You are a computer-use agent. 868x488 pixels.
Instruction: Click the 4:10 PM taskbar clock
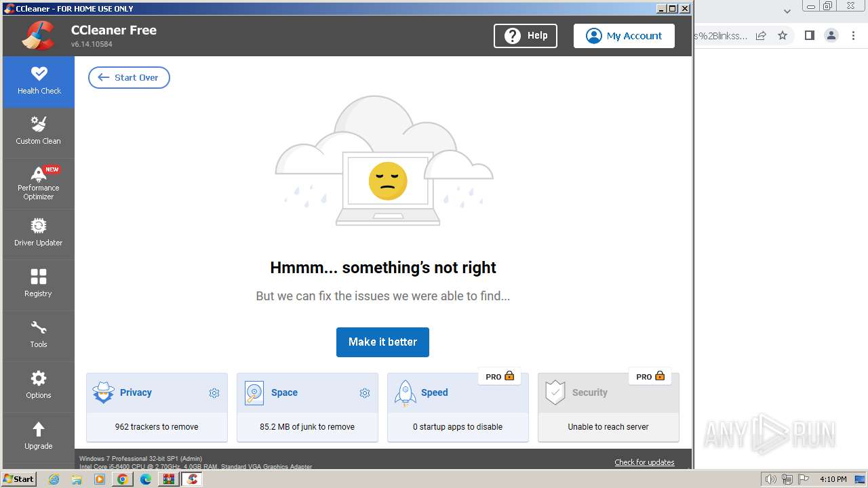(x=833, y=479)
